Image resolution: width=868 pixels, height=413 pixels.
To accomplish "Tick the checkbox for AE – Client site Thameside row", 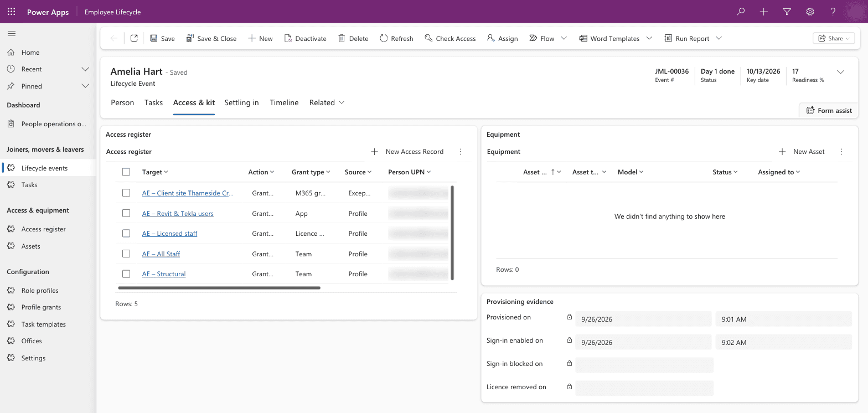I will coord(126,193).
